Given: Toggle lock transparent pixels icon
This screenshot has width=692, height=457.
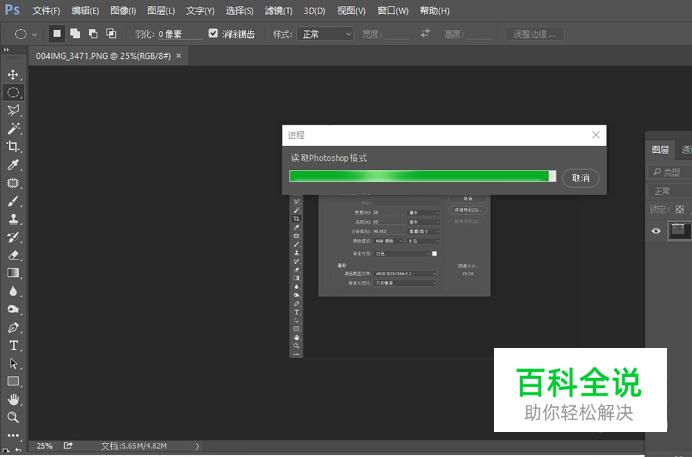Looking at the screenshot, I should coord(680,210).
